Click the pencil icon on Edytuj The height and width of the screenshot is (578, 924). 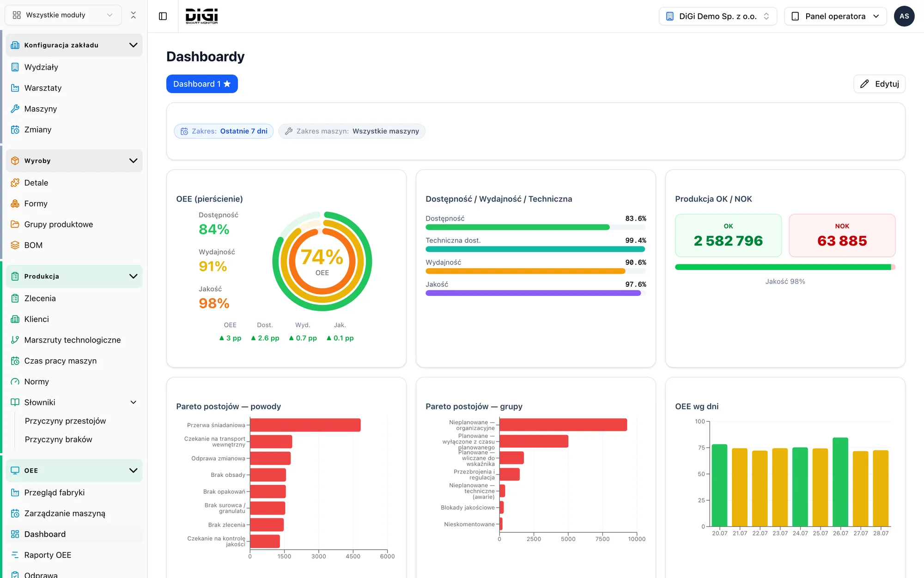click(864, 84)
